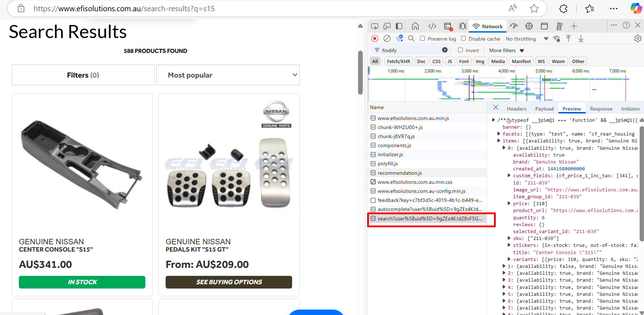644x315 pixels.
Task: Open the Console panel icon
Action: [x=448, y=26]
